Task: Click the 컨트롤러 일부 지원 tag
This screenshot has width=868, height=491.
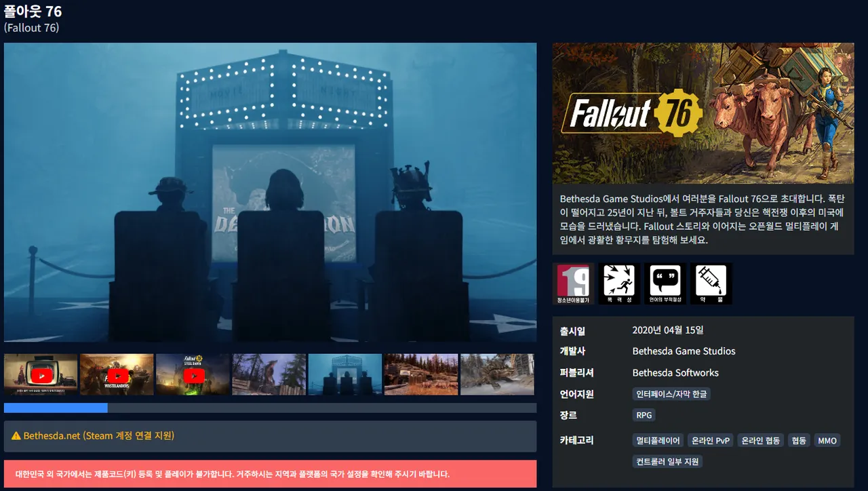Action: coord(667,462)
